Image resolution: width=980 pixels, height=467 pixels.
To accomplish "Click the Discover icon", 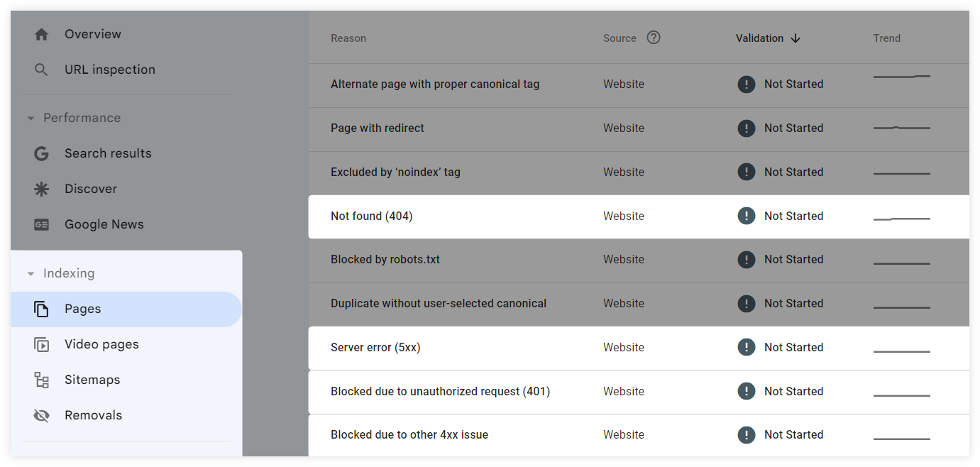I will click(x=41, y=189).
